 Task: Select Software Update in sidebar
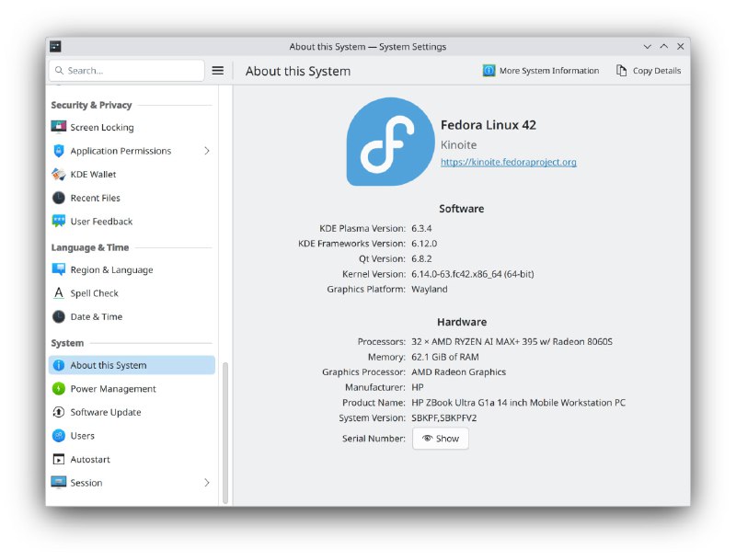132,412
